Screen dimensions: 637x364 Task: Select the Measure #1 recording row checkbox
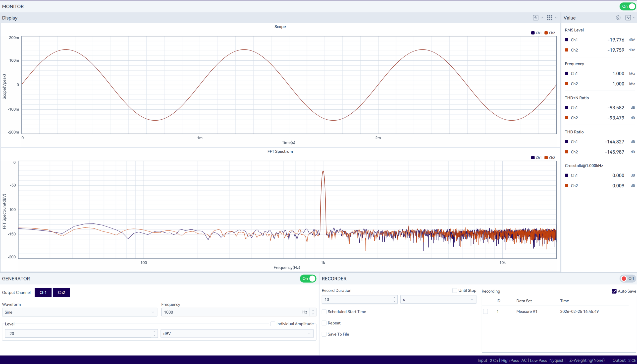tap(485, 312)
